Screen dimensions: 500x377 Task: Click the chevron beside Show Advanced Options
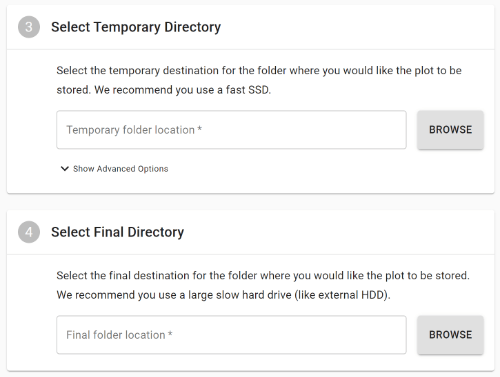[x=65, y=169]
